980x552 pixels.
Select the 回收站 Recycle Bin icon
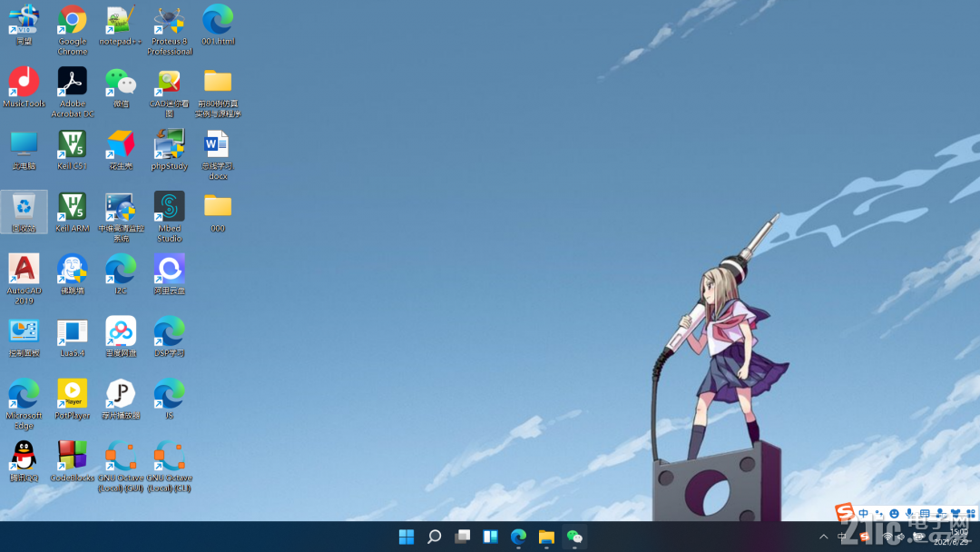point(24,212)
